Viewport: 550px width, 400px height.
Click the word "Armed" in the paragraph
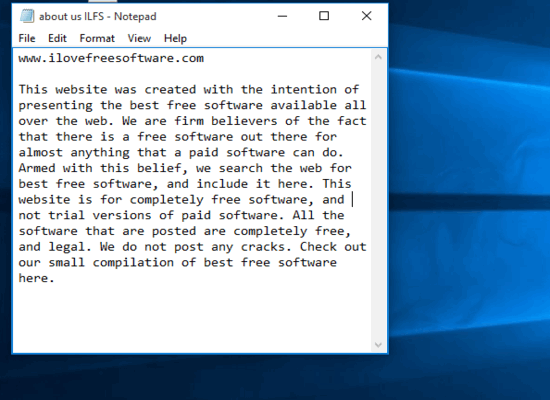point(37,168)
